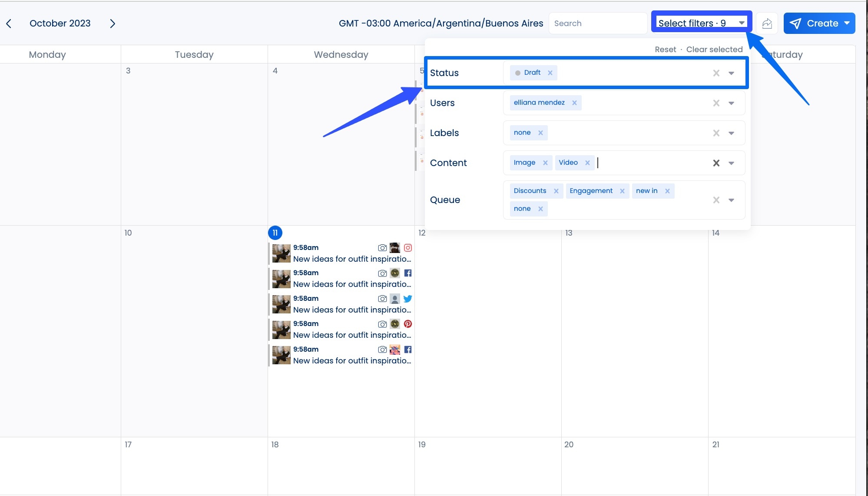This screenshot has width=868, height=496.
Task: Click Clear selected in the filter panel
Action: (715, 49)
